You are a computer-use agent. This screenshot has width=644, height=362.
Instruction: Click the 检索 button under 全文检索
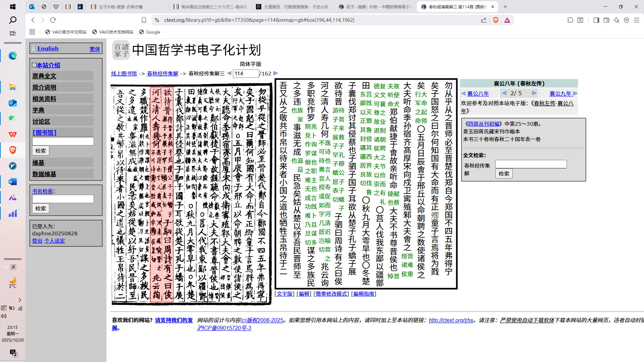[x=504, y=174]
